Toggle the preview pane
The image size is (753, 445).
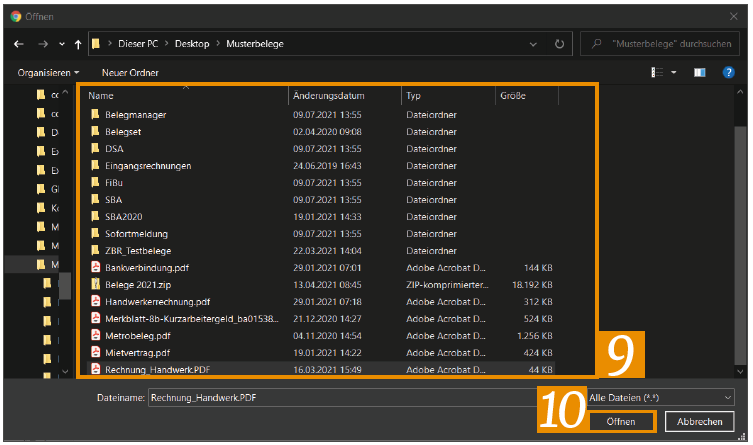pos(699,72)
